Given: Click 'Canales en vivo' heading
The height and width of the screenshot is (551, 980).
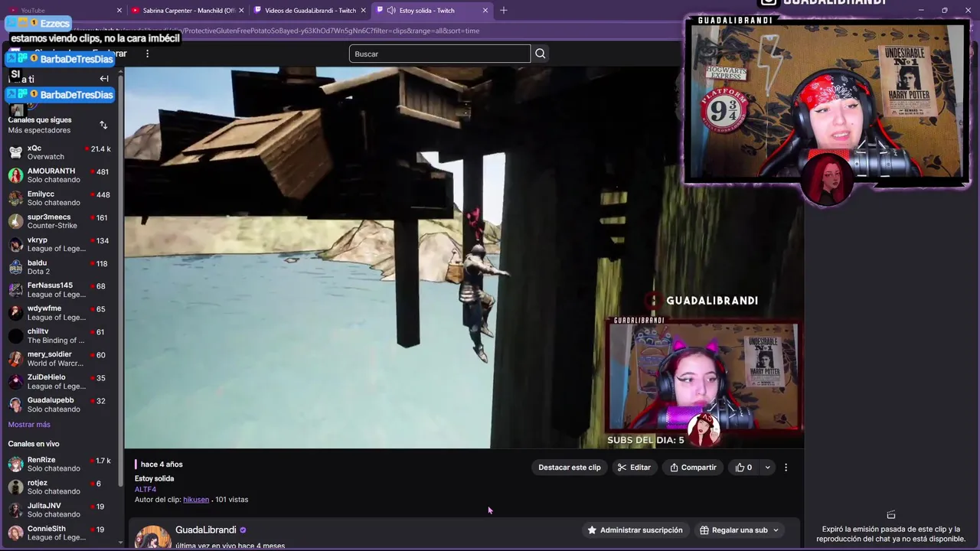Looking at the screenshot, I should pyautogui.click(x=34, y=444).
